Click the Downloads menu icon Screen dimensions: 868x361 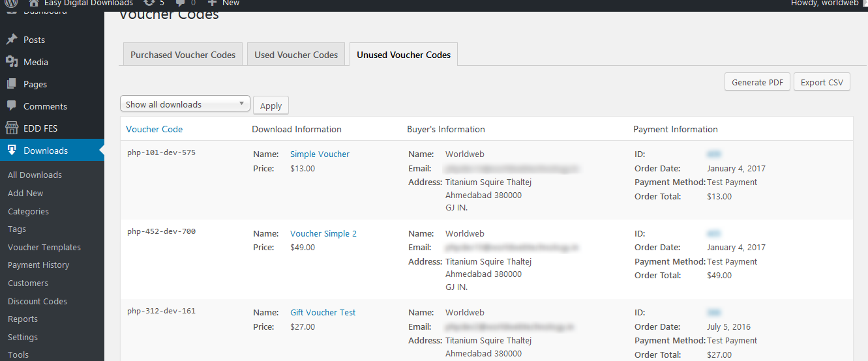[x=12, y=151]
